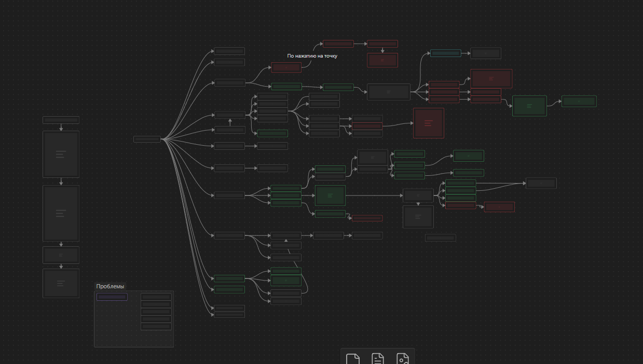Select the purple-bordered card in the Проблемы group
Viewport: 643px width, 364px height.
click(x=112, y=297)
